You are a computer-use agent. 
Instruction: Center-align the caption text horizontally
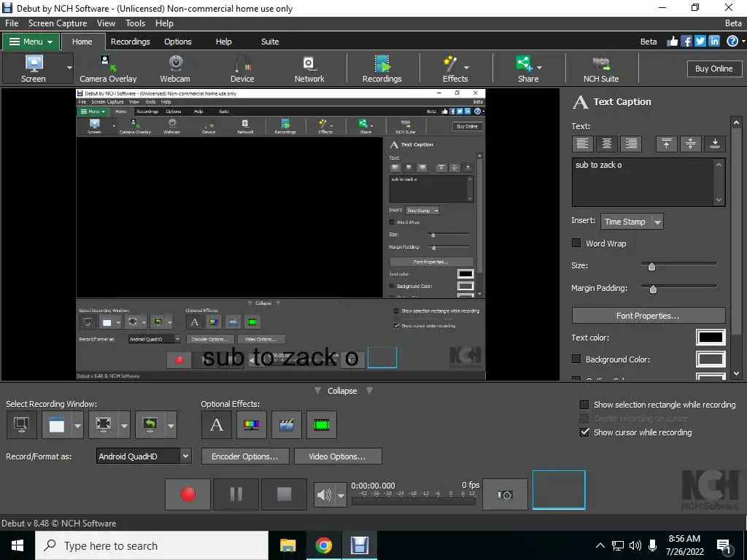[x=606, y=144]
